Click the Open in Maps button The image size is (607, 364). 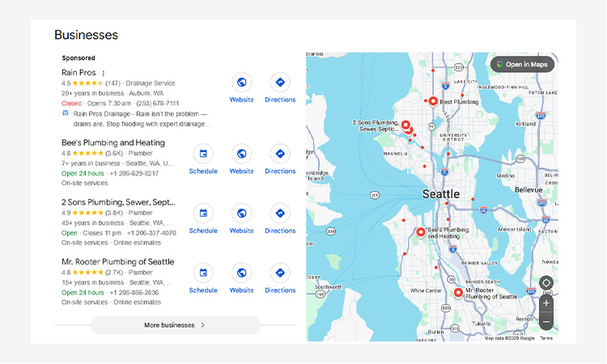(522, 65)
